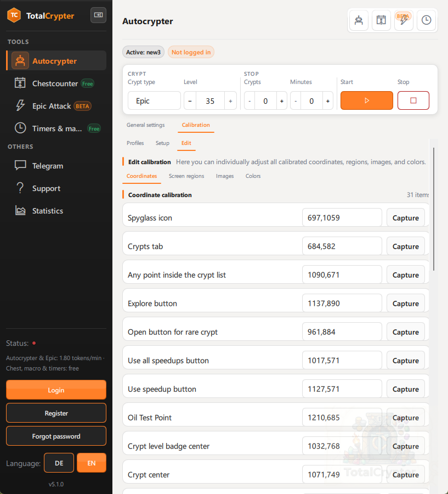Click the coordinate list vertical scrollbar
448x494 pixels.
click(434, 209)
